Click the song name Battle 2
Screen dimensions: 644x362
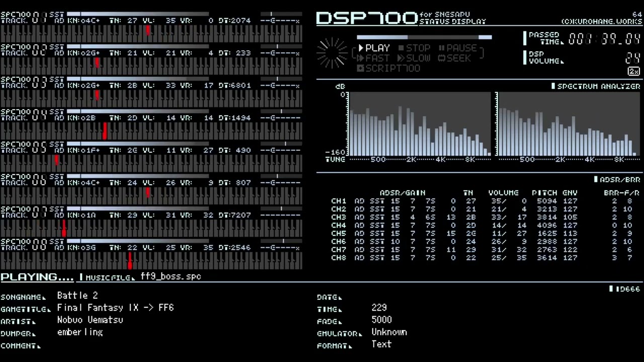pos(77,296)
